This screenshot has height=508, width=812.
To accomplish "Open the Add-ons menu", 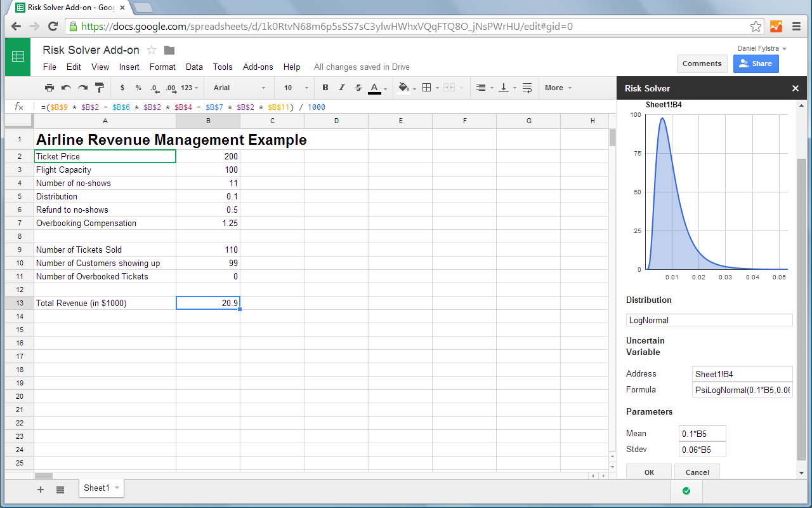I will point(258,67).
